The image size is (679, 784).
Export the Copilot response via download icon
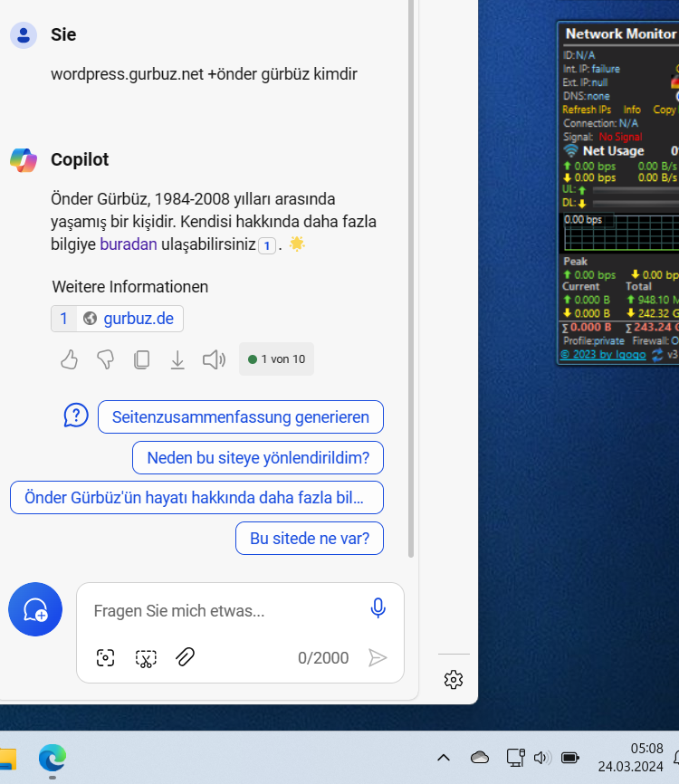pyautogui.click(x=177, y=359)
